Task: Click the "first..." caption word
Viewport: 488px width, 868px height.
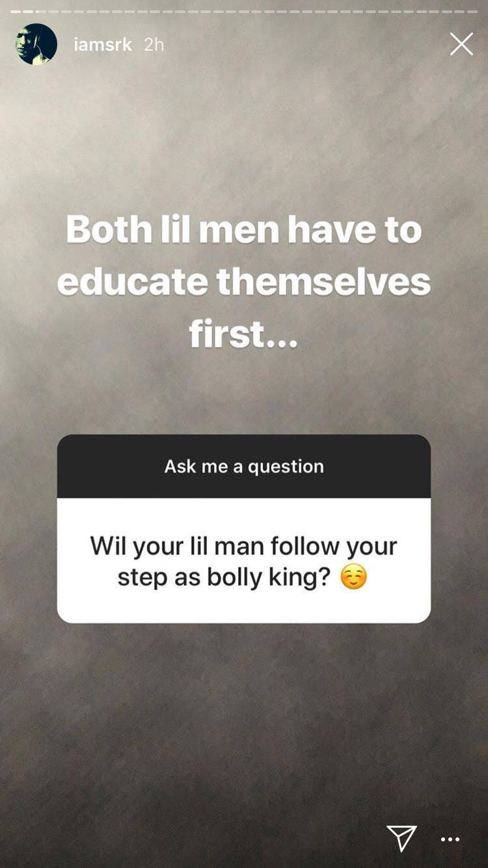Action: [x=243, y=333]
